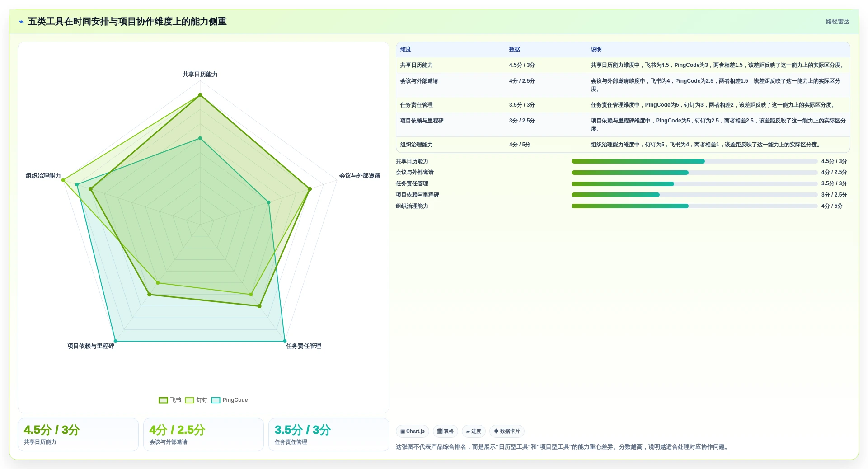Click the 飞书 data point on 共享日历能力 axis
This screenshot has width=868, height=469.
[200, 95]
